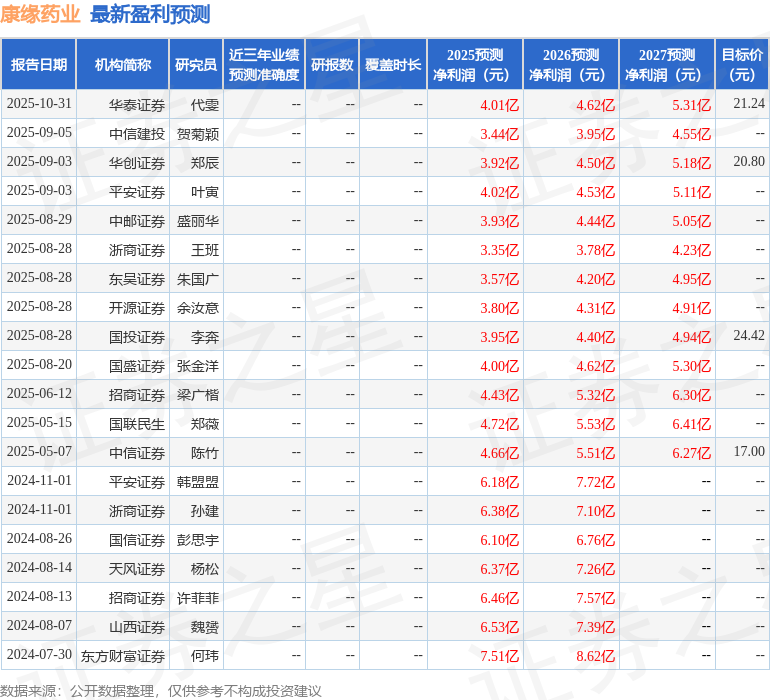Click 中邮证券 institution cell
Screen dimensions: 770x700
pos(137,221)
